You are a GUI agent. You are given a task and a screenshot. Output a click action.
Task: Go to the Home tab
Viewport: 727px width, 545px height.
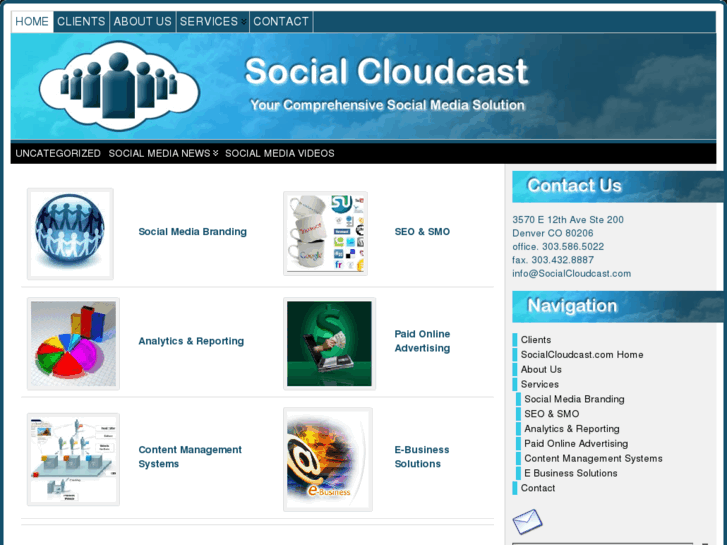tap(32, 22)
